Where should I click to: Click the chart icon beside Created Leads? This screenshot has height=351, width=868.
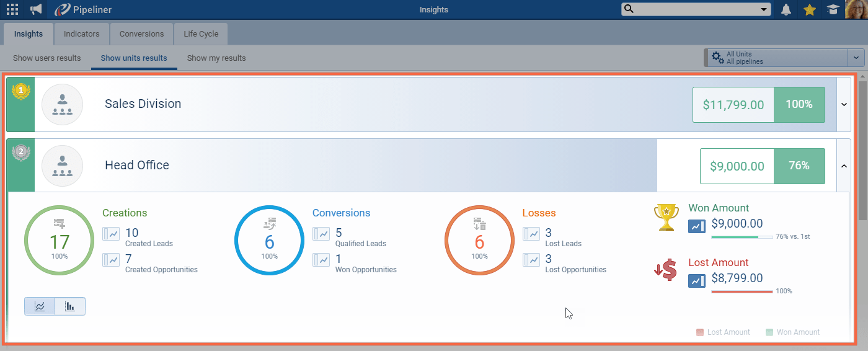click(x=111, y=234)
